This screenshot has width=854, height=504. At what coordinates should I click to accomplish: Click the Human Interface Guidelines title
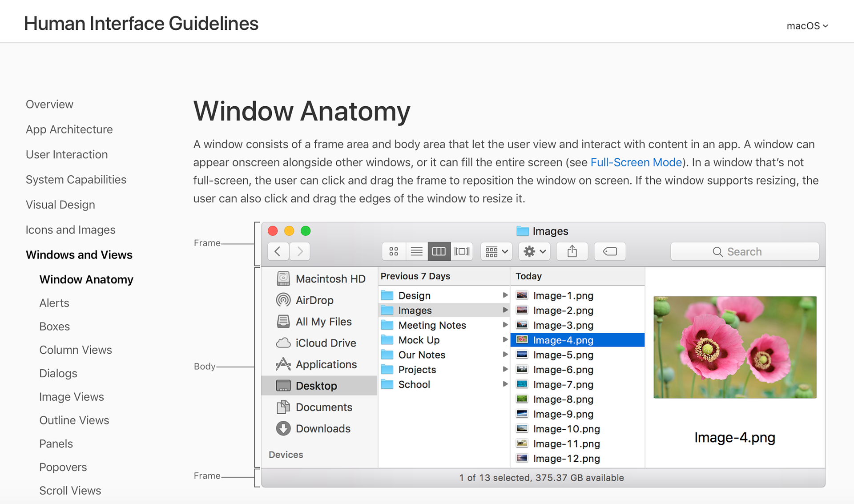tap(141, 23)
